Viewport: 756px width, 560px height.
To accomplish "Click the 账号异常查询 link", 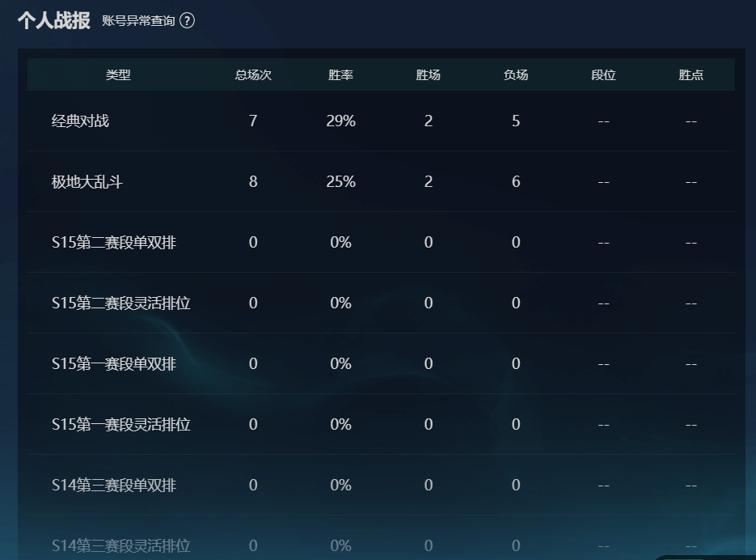I will [138, 21].
